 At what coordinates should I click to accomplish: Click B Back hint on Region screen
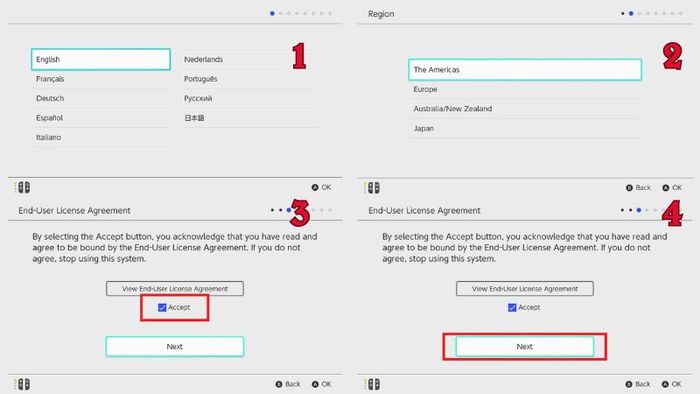point(638,188)
